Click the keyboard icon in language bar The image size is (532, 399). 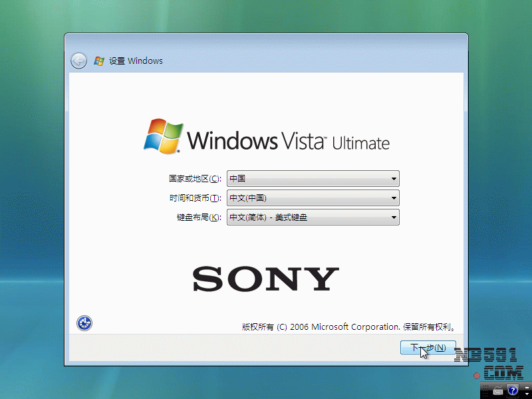pos(498,390)
